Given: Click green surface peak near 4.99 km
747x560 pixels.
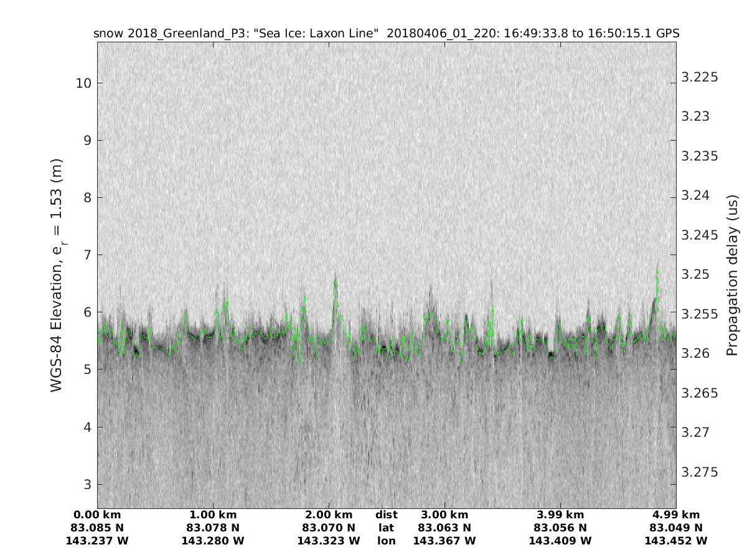Looking at the screenshot, I should (657, 274).
